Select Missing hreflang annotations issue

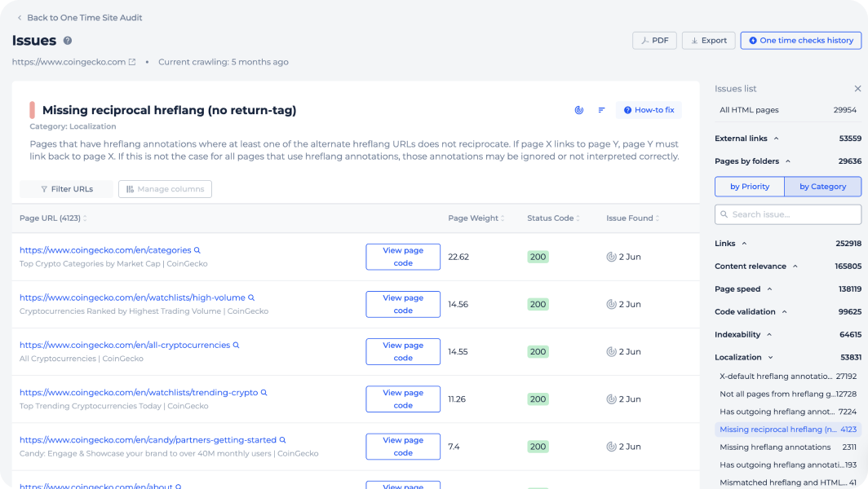coord(788,447)
